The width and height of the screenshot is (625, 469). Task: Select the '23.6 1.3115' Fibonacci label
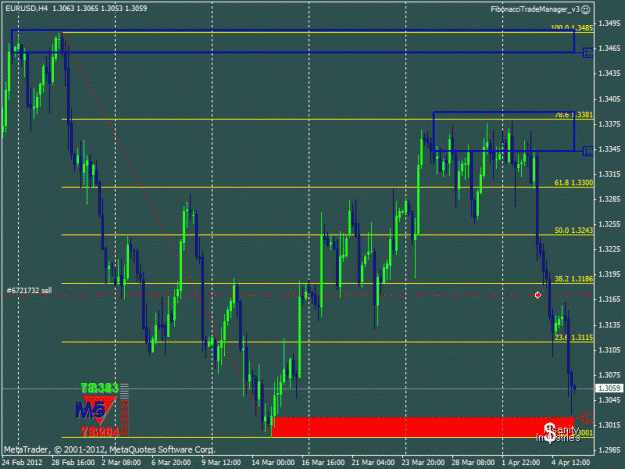[574, 338]
